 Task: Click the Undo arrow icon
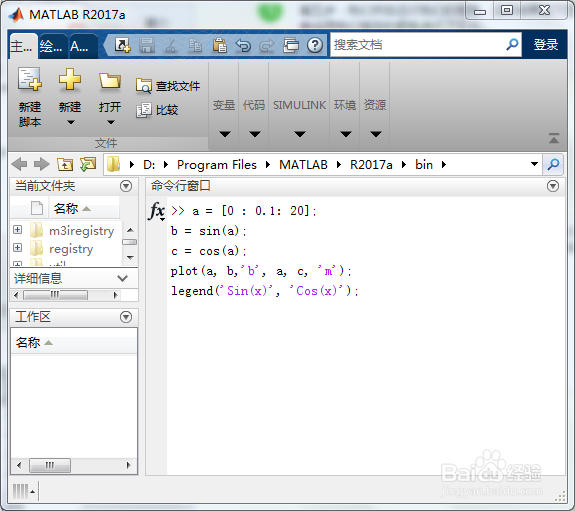click(x=243, y=45)
